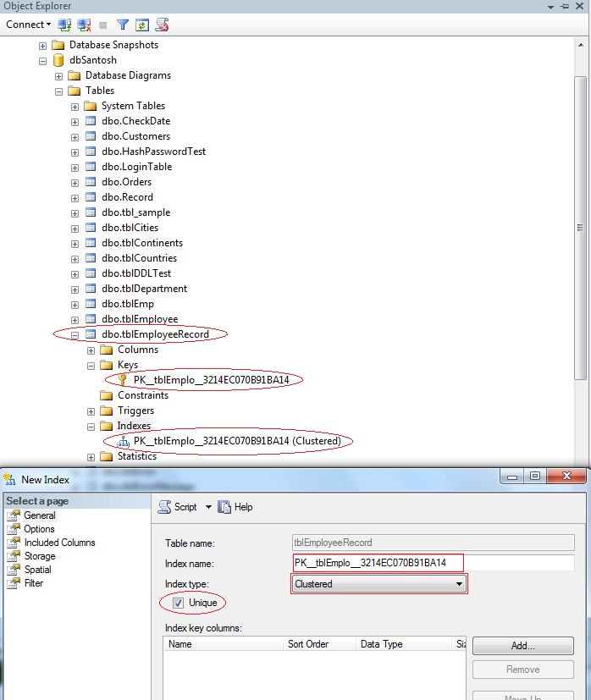Viewport: 591px width, 700px height.
Task: Click the stop toolbar icon
Action: click(x=103, y=25)
